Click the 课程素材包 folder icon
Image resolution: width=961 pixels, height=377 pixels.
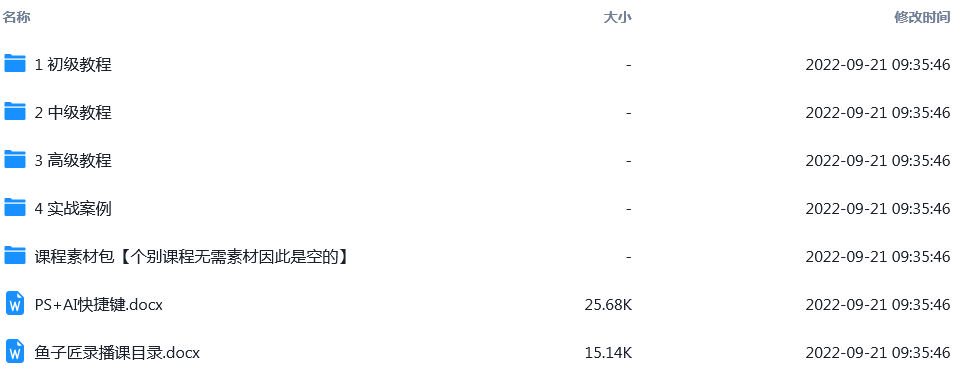tap(15, 255)
